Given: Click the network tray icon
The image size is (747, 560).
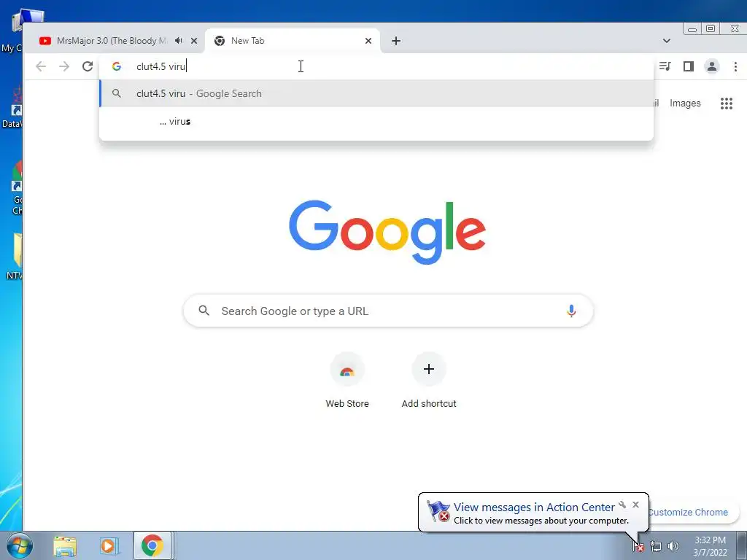Looking at the screenshot, I should (656, 547).
